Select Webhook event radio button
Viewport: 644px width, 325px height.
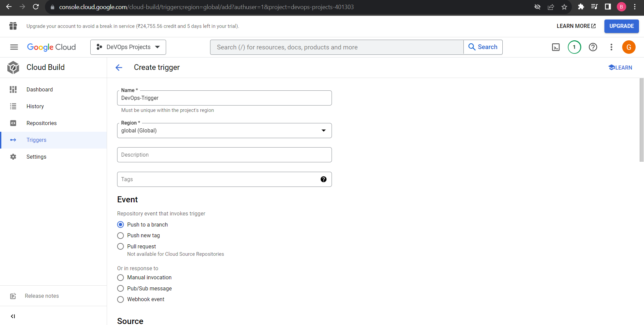(120, 299)
